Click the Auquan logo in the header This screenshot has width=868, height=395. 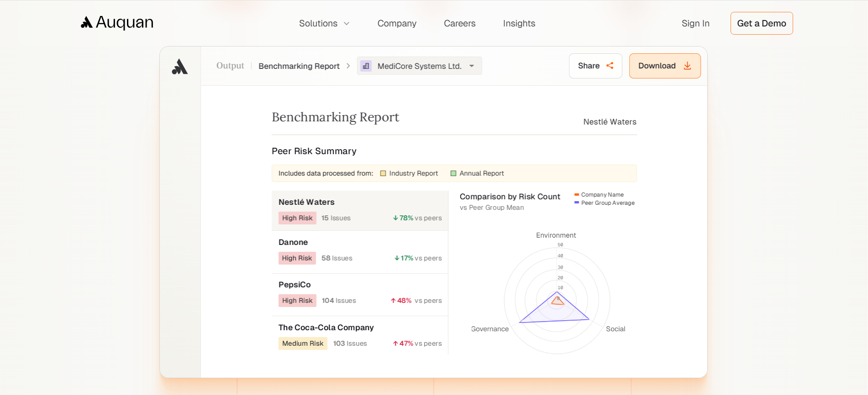click(x=117, y=23)
